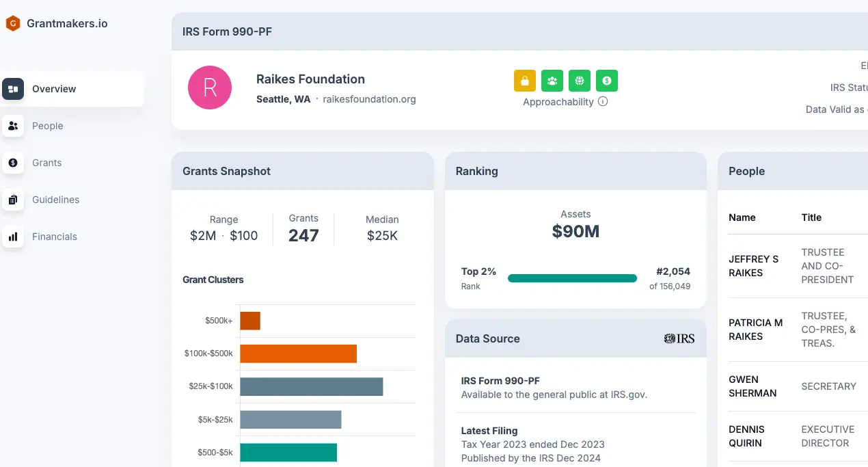
Task: Click the $500k+ bar in Grant Clusters
Action: tap(250, 321)
